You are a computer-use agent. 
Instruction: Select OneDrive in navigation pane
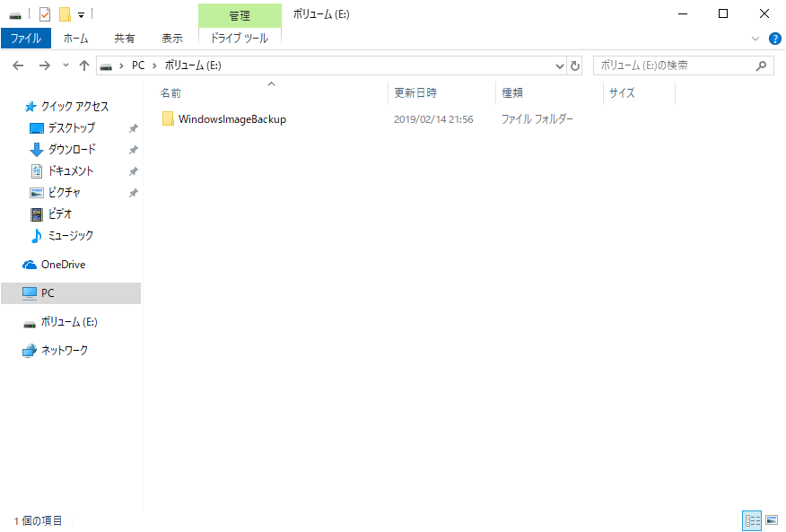63,265
